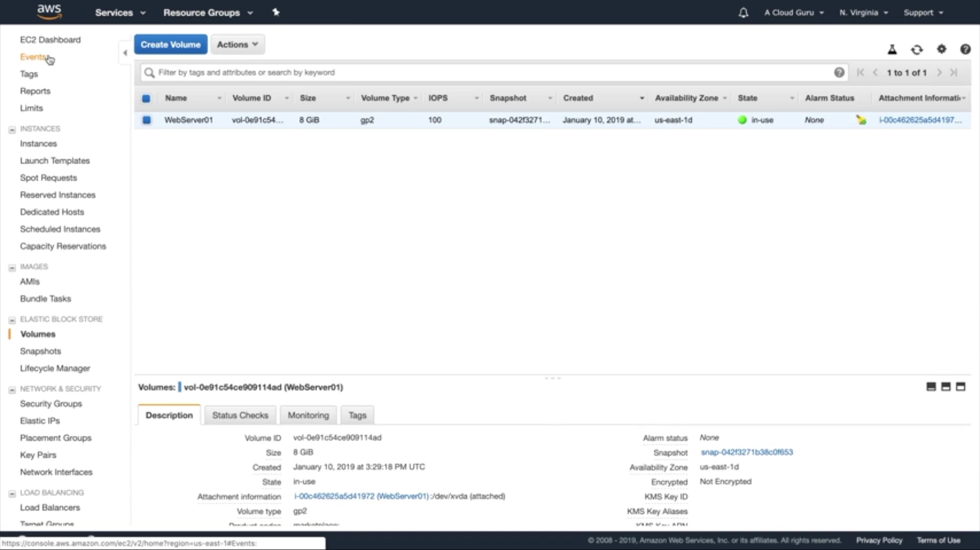Viewport: 980px width, 550px height.
Task: Open the A Cloud Guru account menu
Action: point(794,13)
